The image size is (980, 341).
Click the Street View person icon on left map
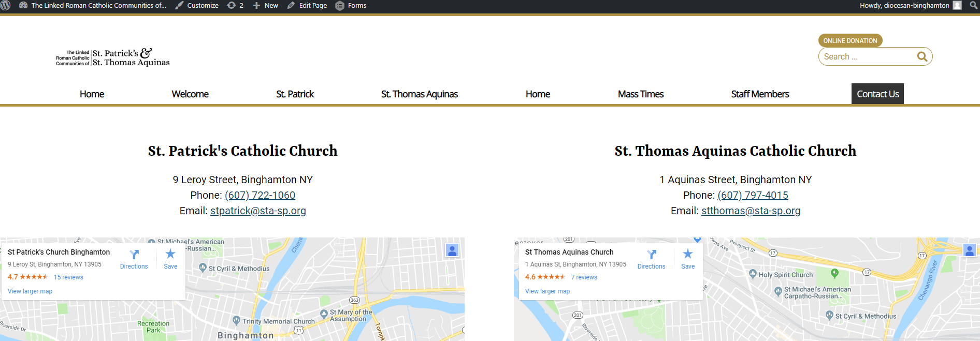452,251
